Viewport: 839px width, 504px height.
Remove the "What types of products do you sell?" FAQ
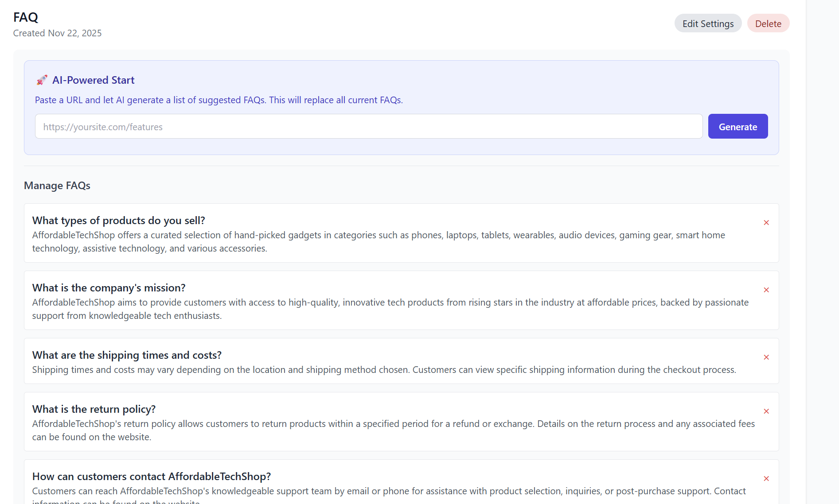(x=766, y=222)
